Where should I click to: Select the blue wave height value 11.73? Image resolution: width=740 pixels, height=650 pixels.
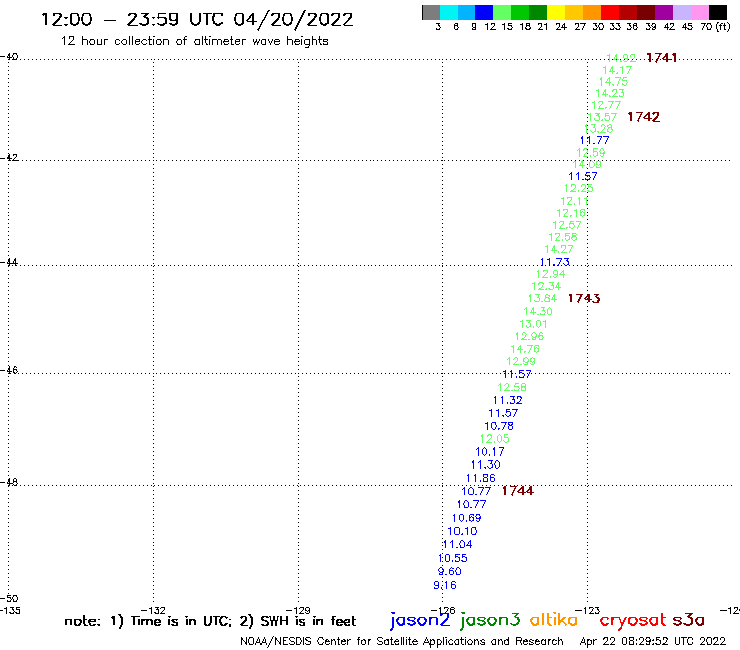(555, 262)
